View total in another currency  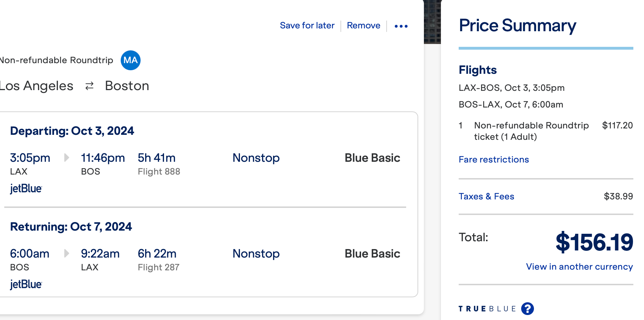click(x=579, y=267)
